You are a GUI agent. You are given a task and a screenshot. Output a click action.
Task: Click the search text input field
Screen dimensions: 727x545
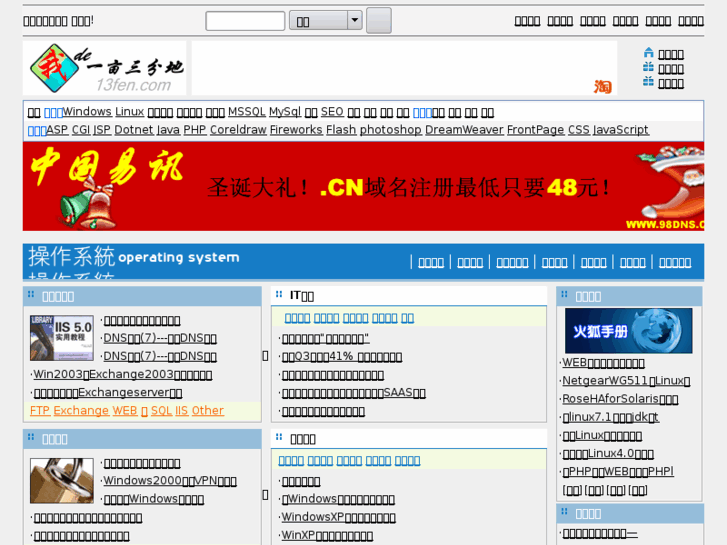pos(245,21)
